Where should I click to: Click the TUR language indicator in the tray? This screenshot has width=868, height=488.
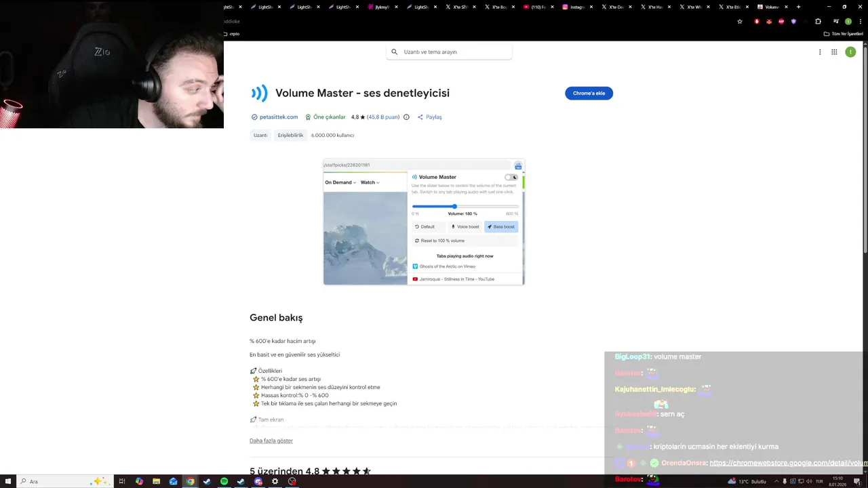coord(819,481)
